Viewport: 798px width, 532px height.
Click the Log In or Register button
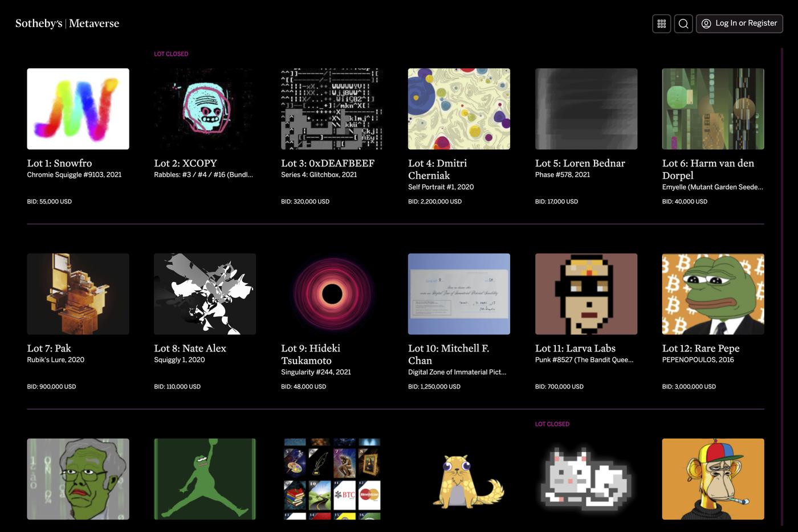coord(739,23)
